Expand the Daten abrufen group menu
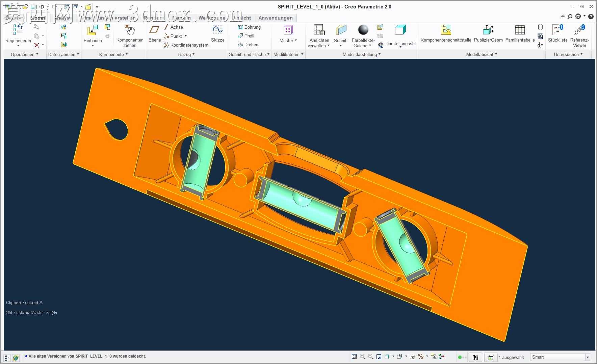 [63, 54]
